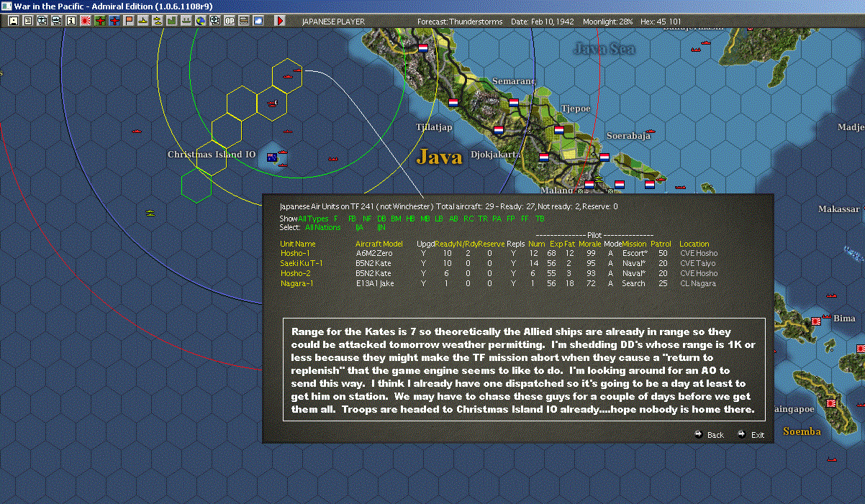Viewport: 865px width, 504px height.
Task: Click the crosshair target toolbar icon
Action: click(215, 22)
